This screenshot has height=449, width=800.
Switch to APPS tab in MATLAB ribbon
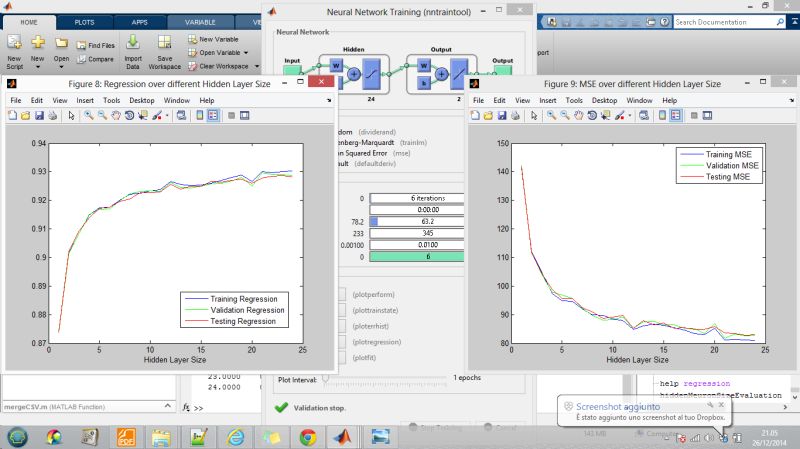coord(139,22)
